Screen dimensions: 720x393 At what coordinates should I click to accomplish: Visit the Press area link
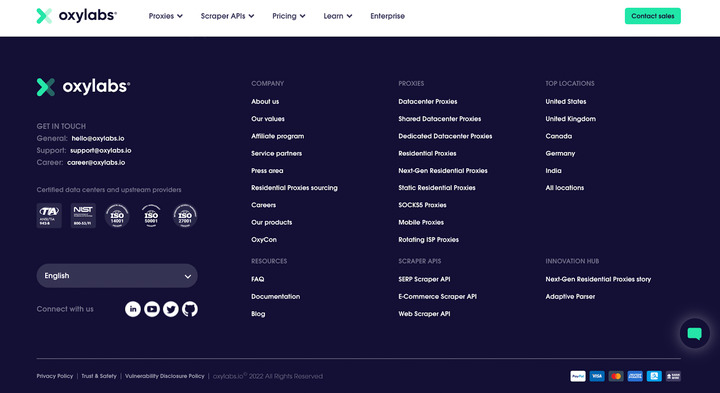pyautogui.click(x=267, y=171)
